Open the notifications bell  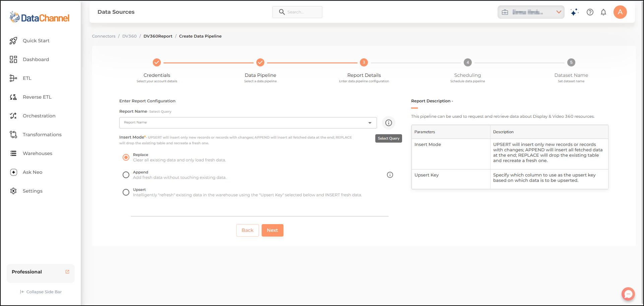pyautogui.click(x=603, y=12)
